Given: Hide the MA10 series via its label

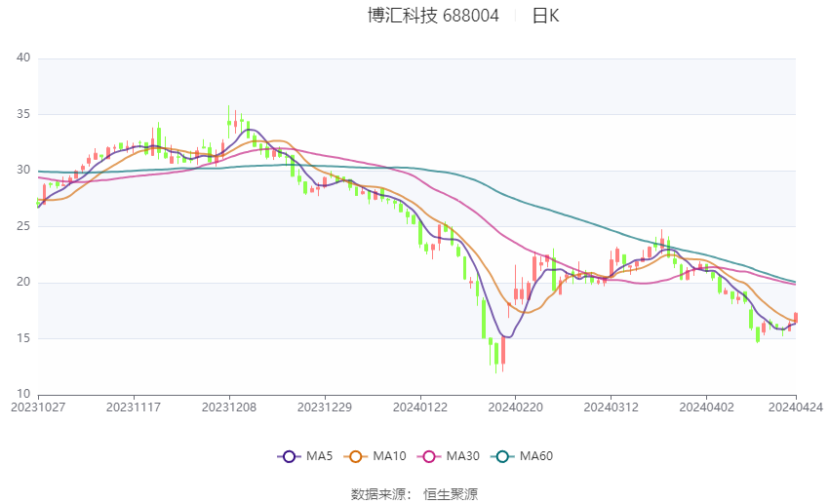Looking at the screenshot, I should (x=390, y=456).
